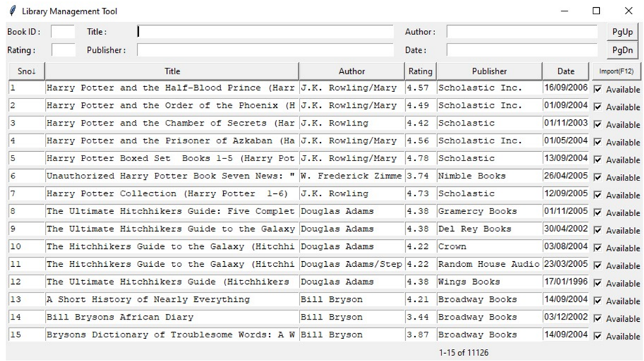The width and height of the screenshot is (644, 361).
Task: Close the Library Management Tool window
Action: [628, 11]
